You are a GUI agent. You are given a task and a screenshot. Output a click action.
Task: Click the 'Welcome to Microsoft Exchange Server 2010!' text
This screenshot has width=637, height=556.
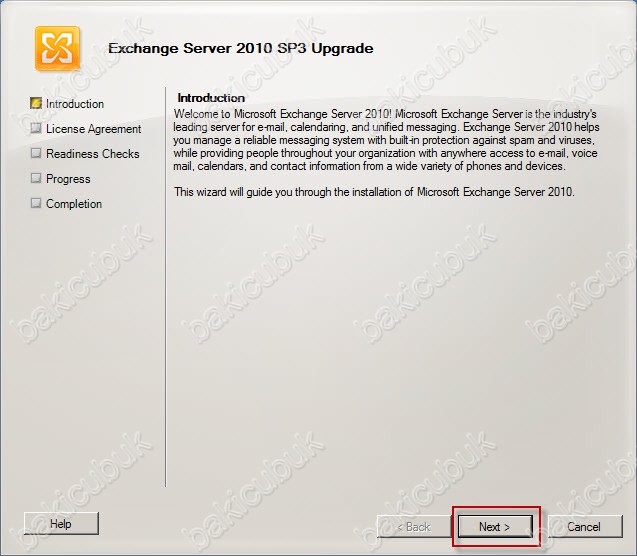coord(283,114)
